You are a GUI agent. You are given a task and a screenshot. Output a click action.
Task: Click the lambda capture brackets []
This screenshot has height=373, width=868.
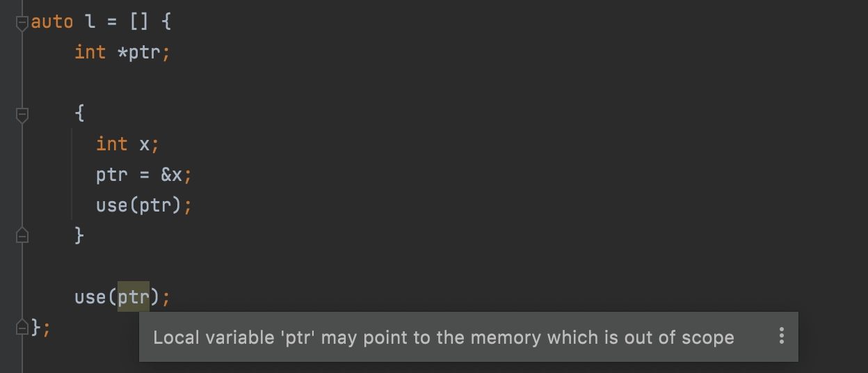tap(138, 22)
